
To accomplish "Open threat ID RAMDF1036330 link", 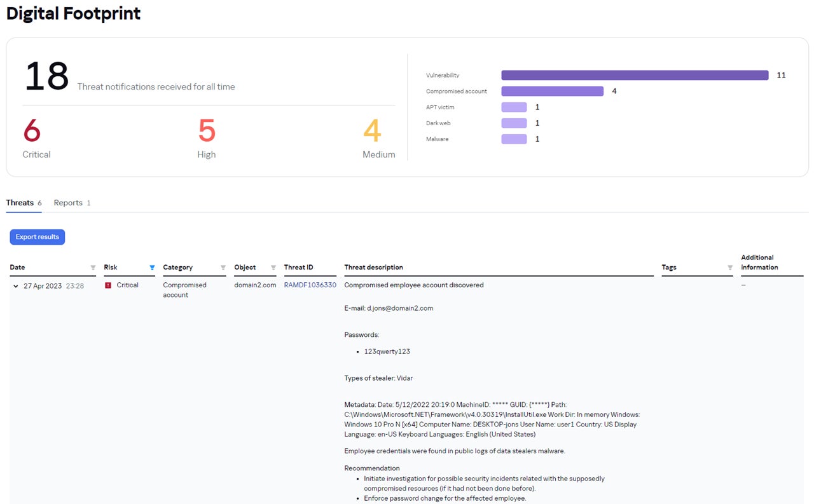I will click(310, 285).
